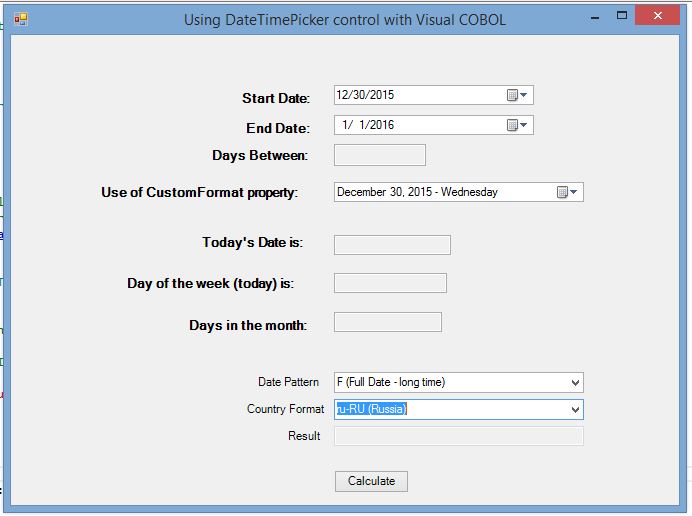Image resolution: width=692 pixels, height=516 pixels.
Task: Click the application icon in title bar
Action: click(x=20, y=19)
